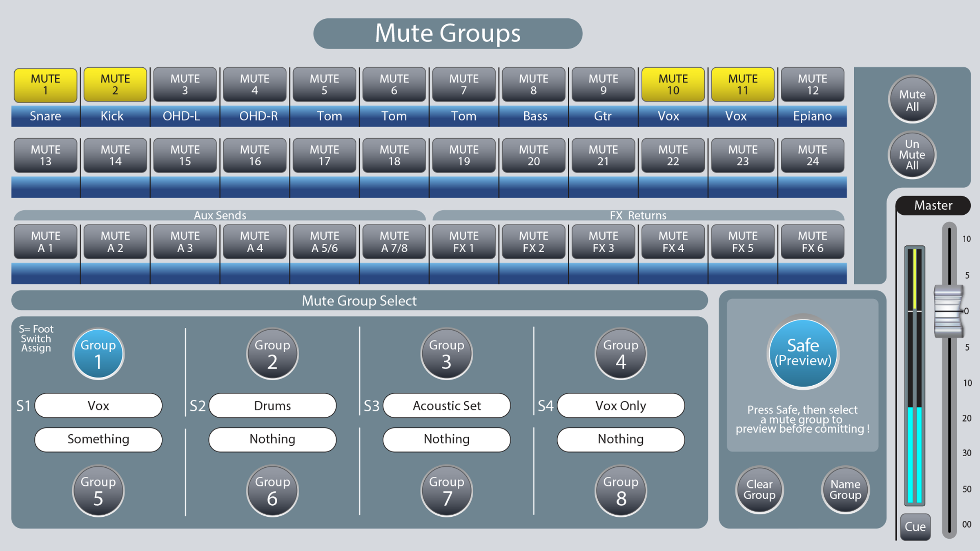
Task: Click Un Mute All round button
Action: tap(912, 155)
